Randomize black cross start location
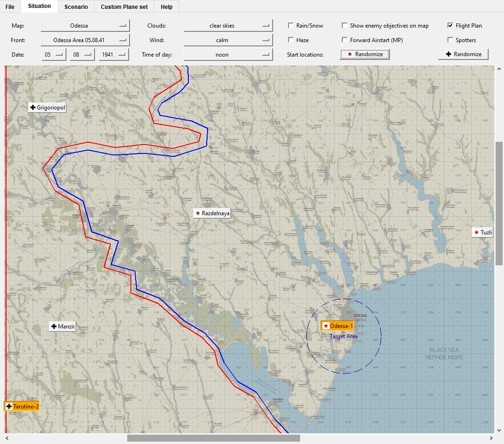Image resolution: width=504 pixels, height=444 pixels. click(463, 54)
